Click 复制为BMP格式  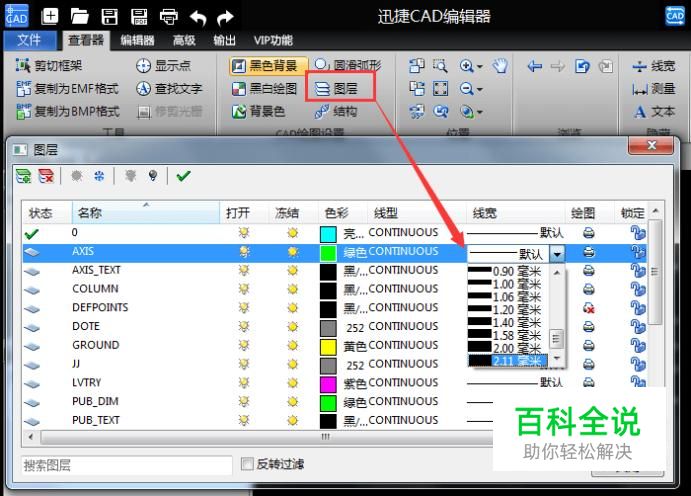tap(67, 111)
